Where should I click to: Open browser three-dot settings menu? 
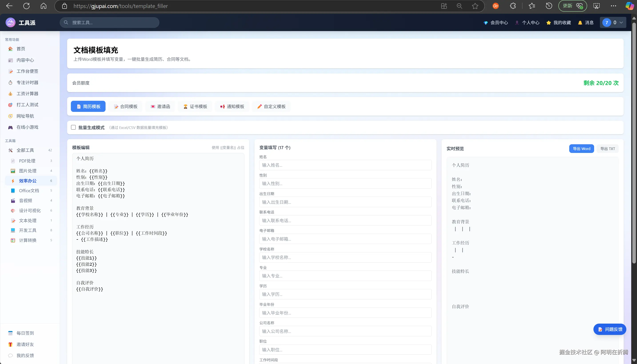pyautogui.click(x=613, y=6)
